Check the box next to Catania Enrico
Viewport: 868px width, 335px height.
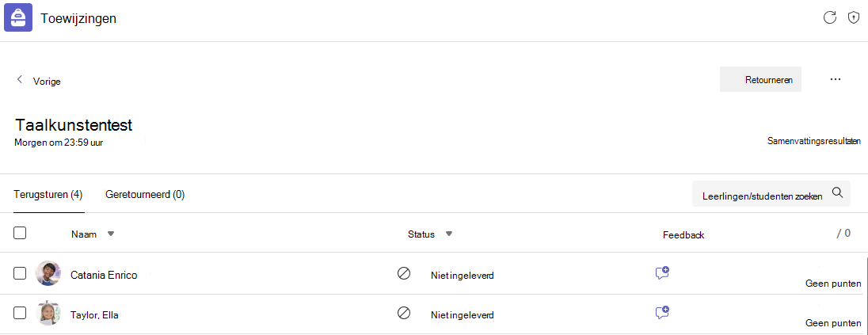pos(20,273)
